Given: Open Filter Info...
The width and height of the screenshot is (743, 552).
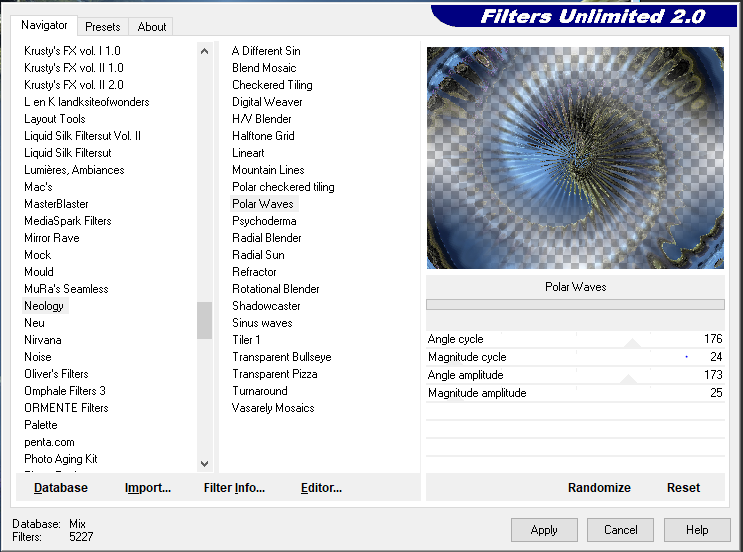Looking at the screenshot, I should point(234,488).
